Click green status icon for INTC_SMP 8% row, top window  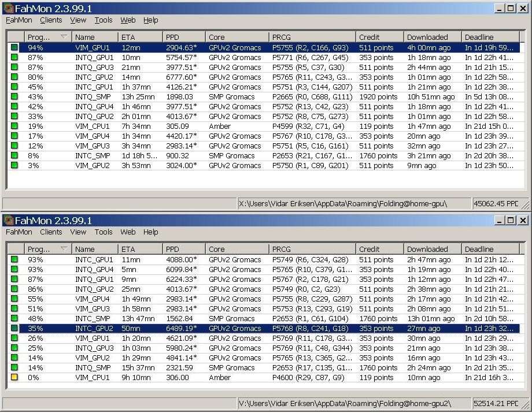click(14, 155)
